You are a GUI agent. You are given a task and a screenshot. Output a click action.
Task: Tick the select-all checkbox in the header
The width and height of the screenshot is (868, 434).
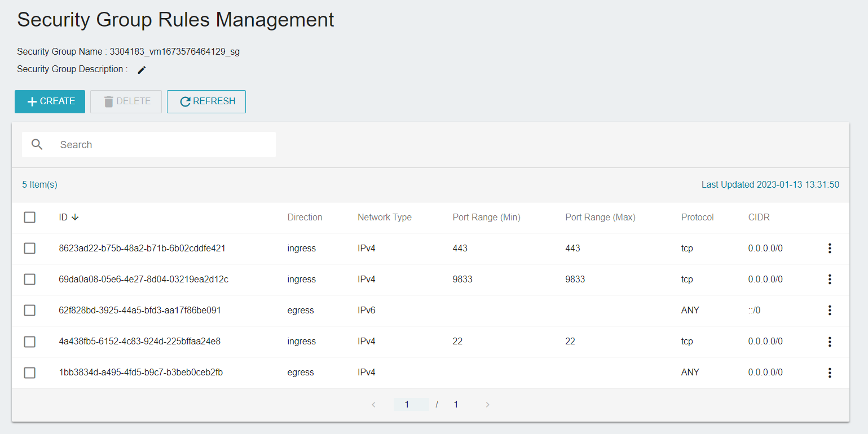click(30, 218)
